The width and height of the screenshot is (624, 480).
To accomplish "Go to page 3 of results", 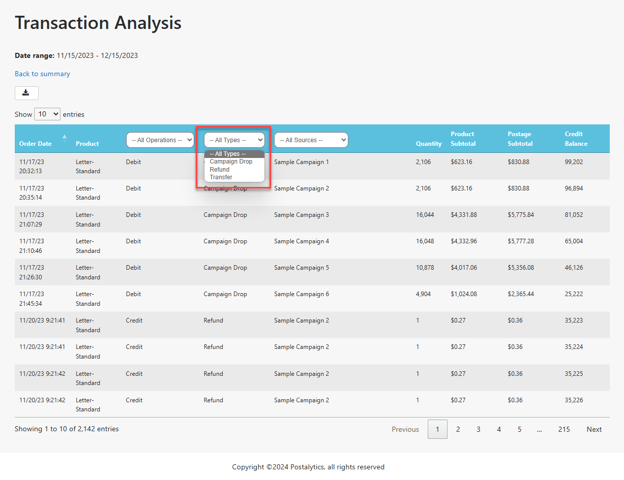I will 478,429.
